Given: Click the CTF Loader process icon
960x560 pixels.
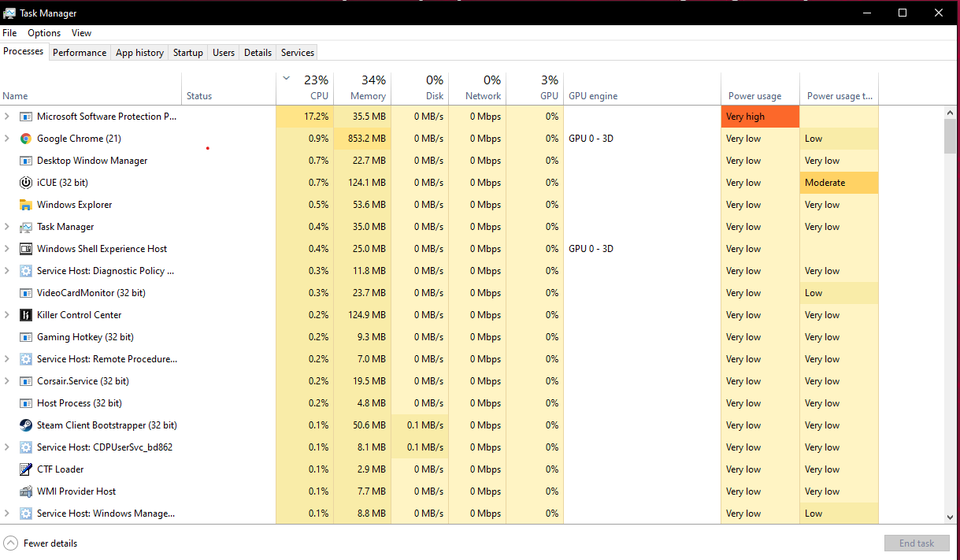Looking at the screenshot, I should click(26, 469).
